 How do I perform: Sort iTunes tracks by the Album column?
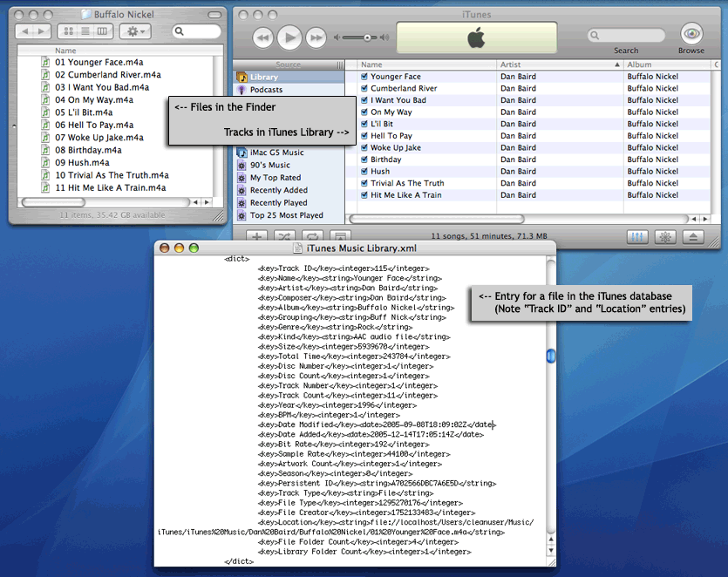[667, 64]
